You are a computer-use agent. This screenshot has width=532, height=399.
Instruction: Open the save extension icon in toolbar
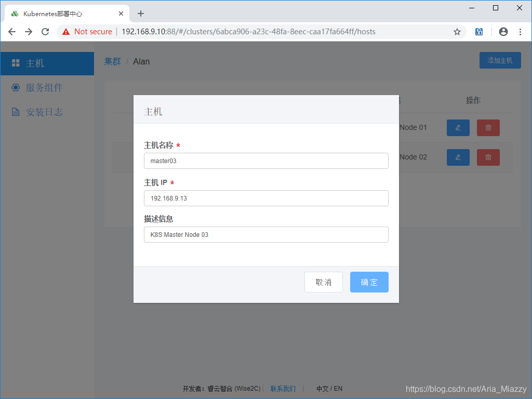(x=478, y=32)
